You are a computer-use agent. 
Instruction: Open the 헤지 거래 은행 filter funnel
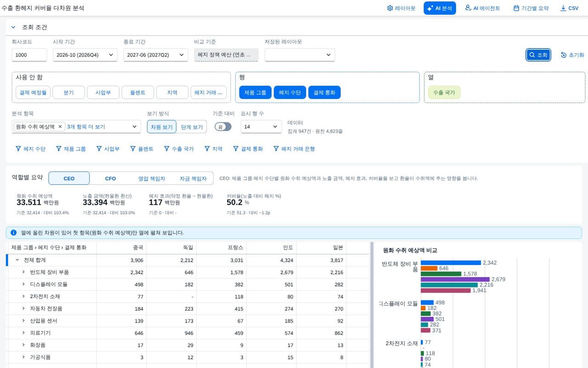[x=294, y=149]
